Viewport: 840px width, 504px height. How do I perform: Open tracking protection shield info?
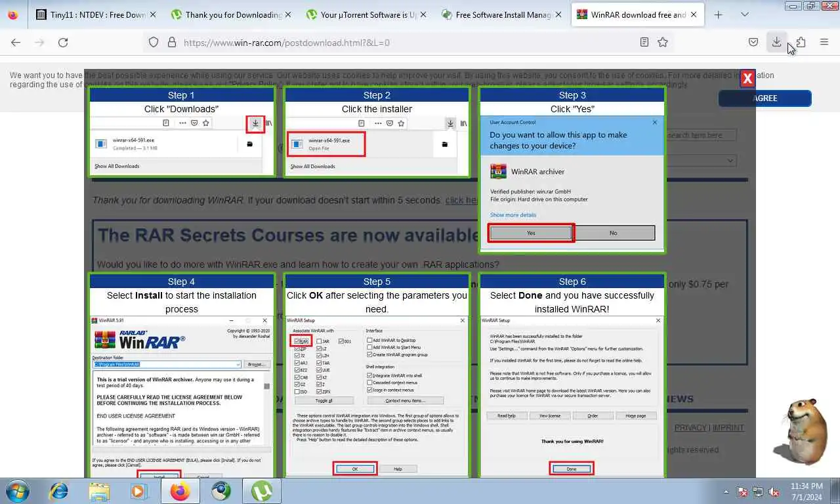[x=154, y=42]
